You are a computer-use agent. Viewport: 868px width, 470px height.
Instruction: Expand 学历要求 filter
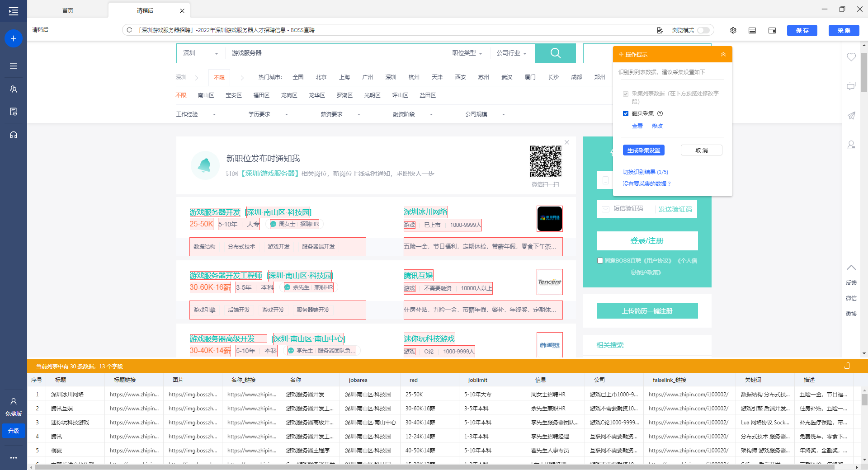[268, 114]
